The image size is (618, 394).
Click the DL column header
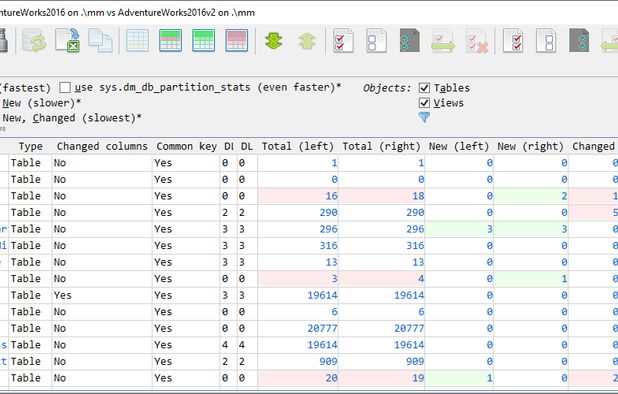click(247, 146)
